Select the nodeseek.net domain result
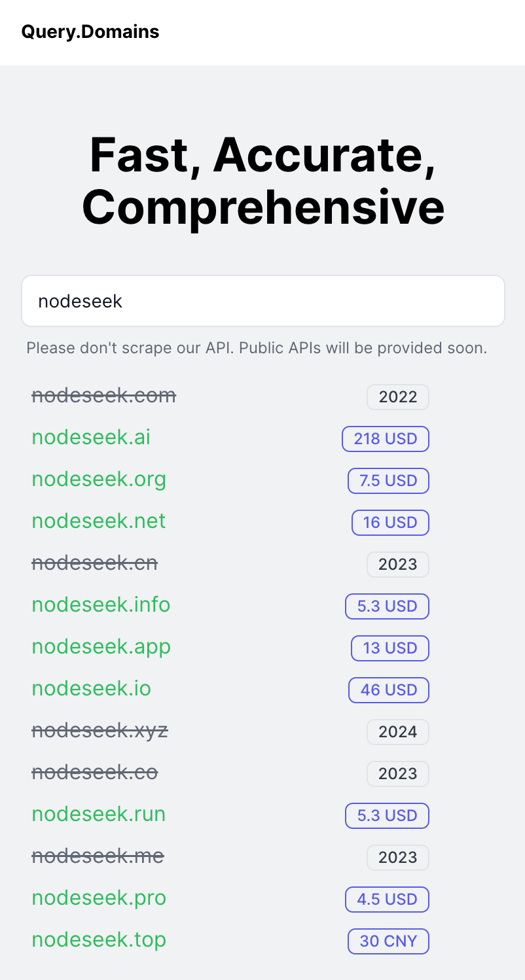525x980 pixels. (99, 521)
